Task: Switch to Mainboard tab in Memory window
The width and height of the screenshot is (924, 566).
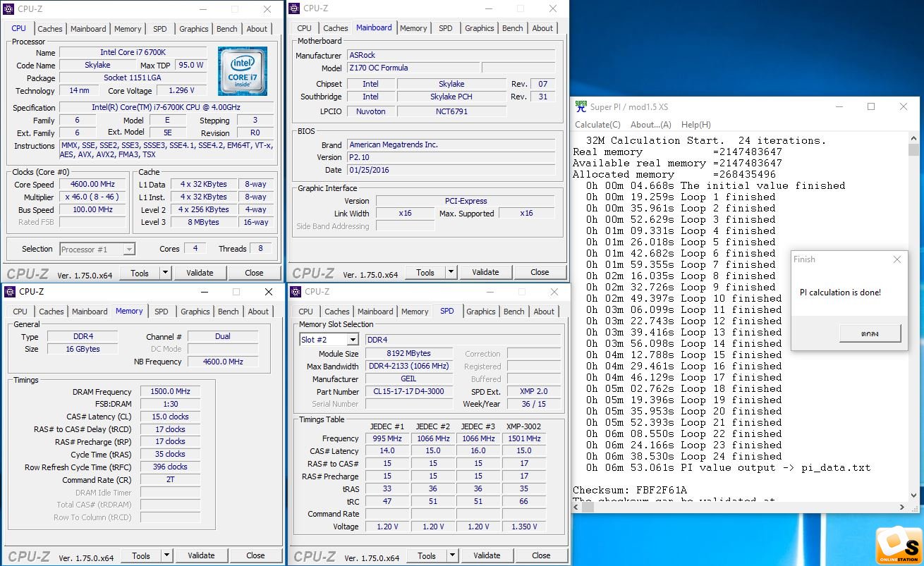Action: pos(90,312)
